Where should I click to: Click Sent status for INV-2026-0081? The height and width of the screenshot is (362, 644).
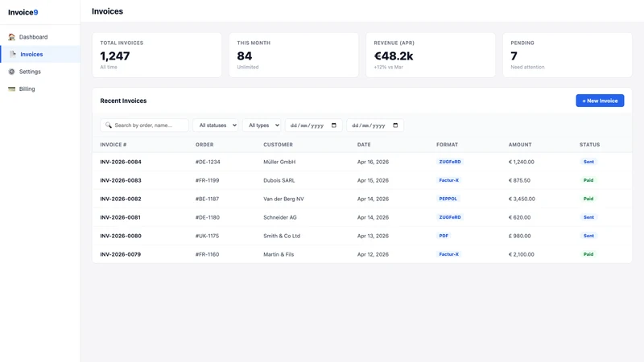[x=588, y=217]
